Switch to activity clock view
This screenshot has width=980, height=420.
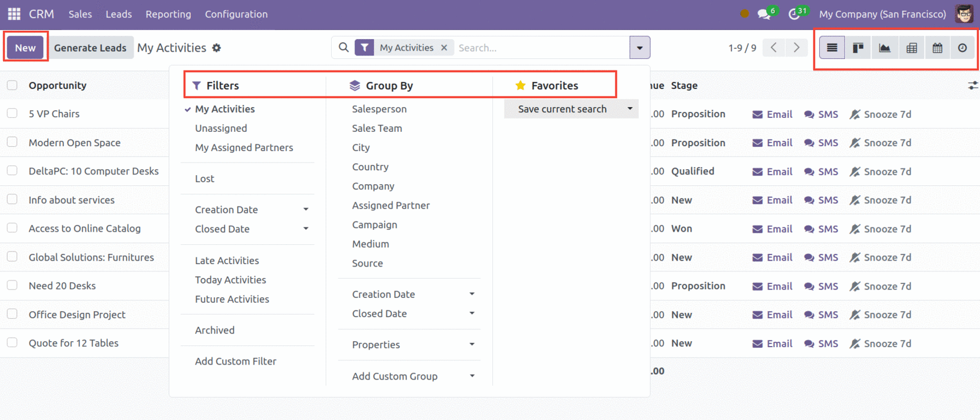point(963,48)
